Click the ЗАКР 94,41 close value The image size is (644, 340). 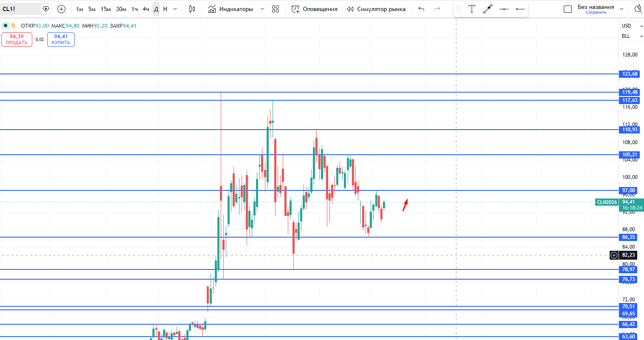tap(123, 25)
